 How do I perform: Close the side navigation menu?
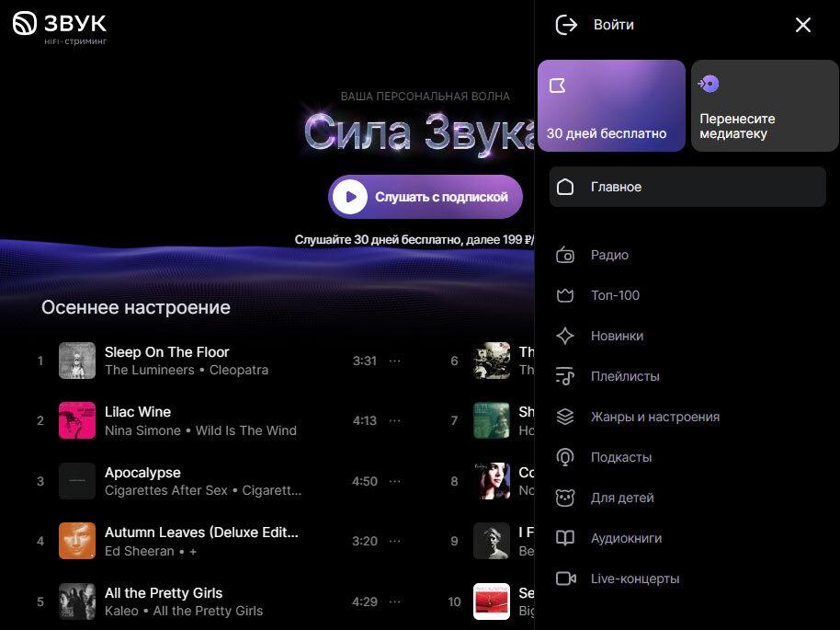tap(802, 25)
